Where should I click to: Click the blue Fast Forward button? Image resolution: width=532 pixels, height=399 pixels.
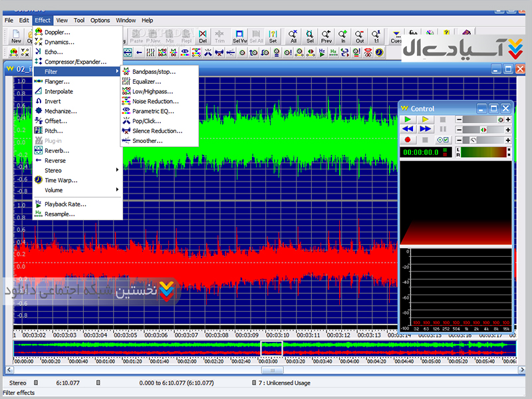425,129
